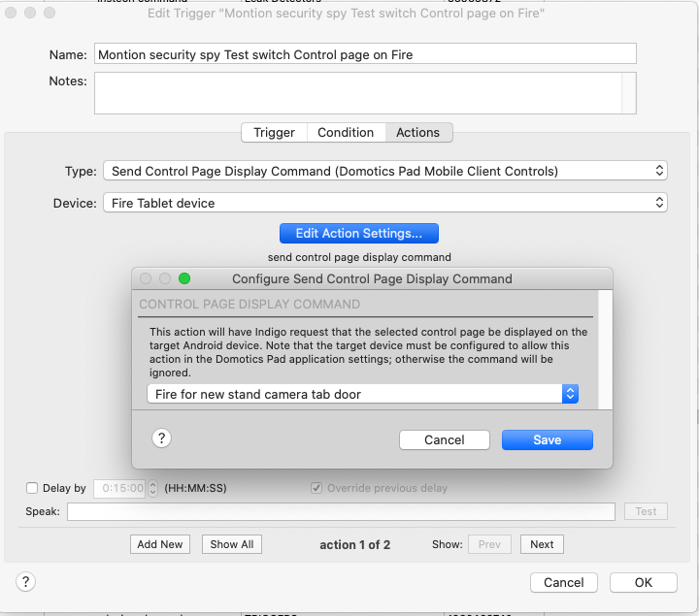
Task: Open help for the Edit Trigger window
Action: pos(26,582)
